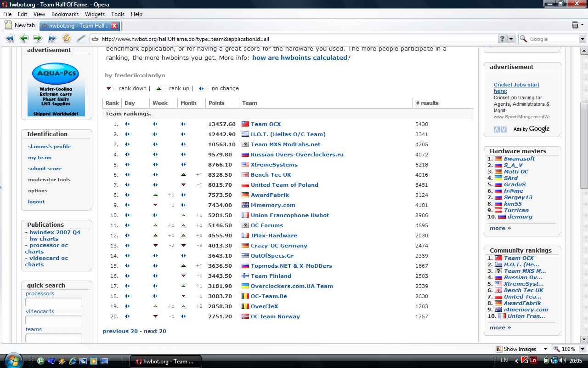This screenshot has width=588, height=368.
Task: Click the 'next 20' pagination link
Action: (x=155, y=331)
